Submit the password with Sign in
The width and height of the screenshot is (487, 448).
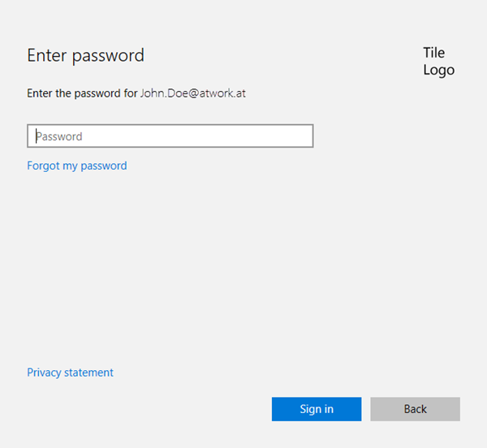tap(317, 409)
